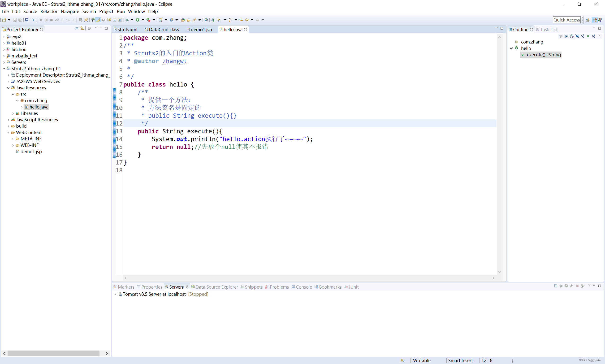Collapse the Struts2_ithma_zhang_01 project
The image size is (605, 364).
pyautogui.click(x=4, y=69)
